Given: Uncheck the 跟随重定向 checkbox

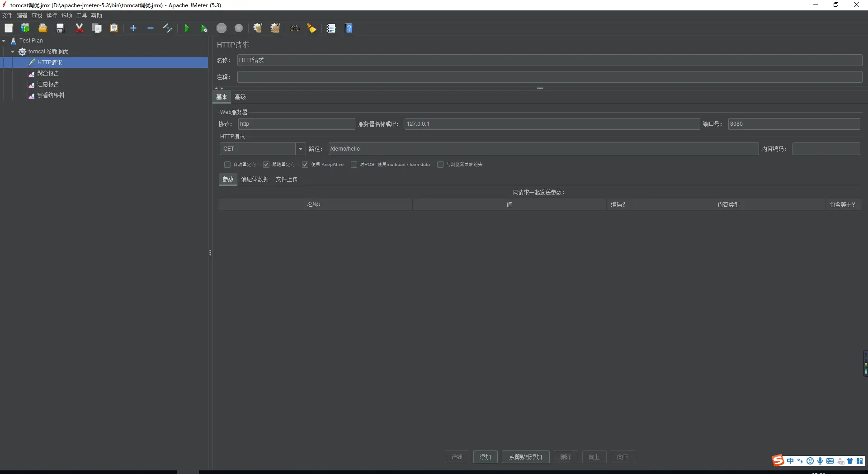Looking at the screenshot, I should coord(266,165).
